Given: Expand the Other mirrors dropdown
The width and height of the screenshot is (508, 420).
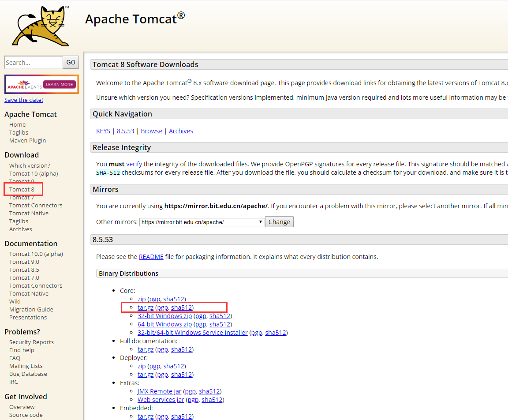Looking at the screenshot, I should 202,222.
